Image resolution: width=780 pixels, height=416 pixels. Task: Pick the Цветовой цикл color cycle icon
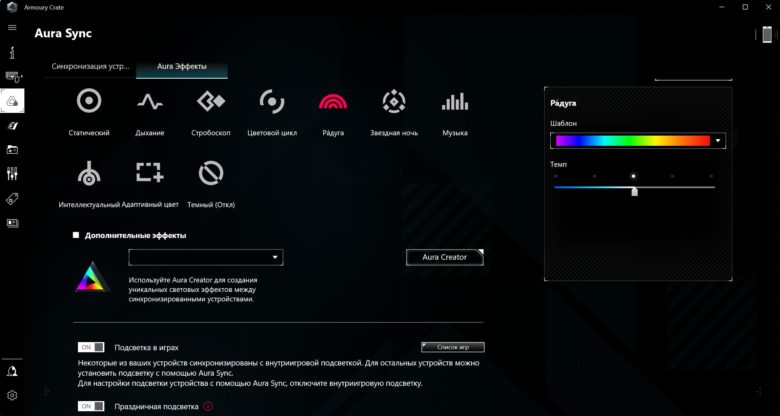[x=272, y=102]
